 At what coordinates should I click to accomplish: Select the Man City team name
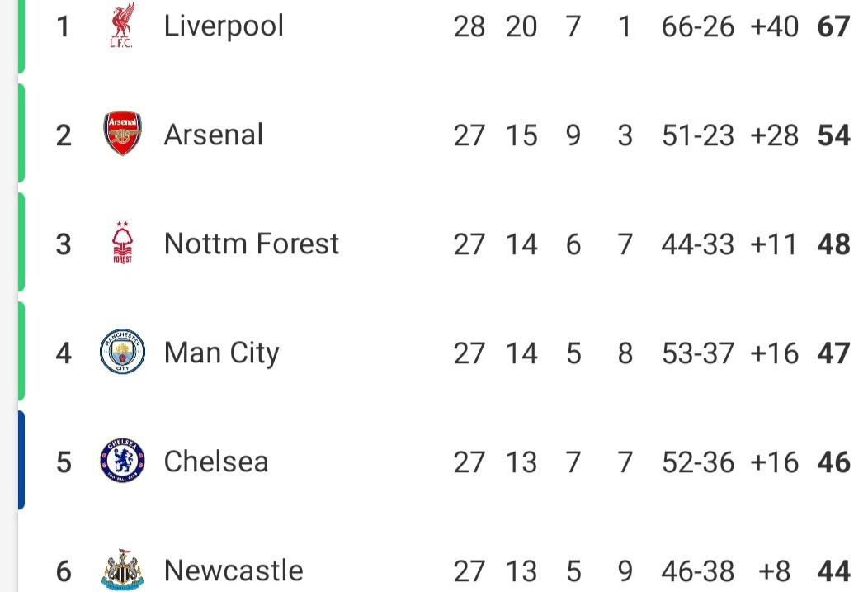pos(221,353)
